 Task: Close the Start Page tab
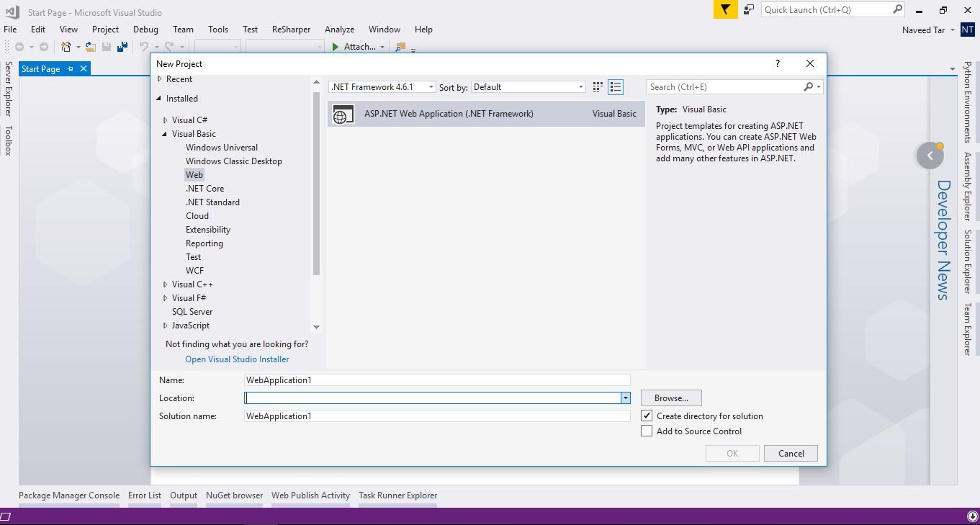[x=84, y=68]
